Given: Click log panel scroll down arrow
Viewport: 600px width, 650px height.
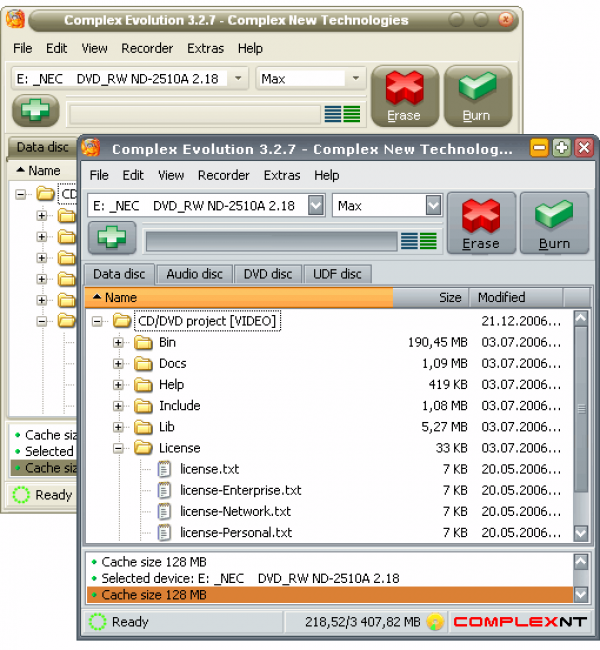Looking at the screenshot, I should pyautogui.click(x=581, y=594).
